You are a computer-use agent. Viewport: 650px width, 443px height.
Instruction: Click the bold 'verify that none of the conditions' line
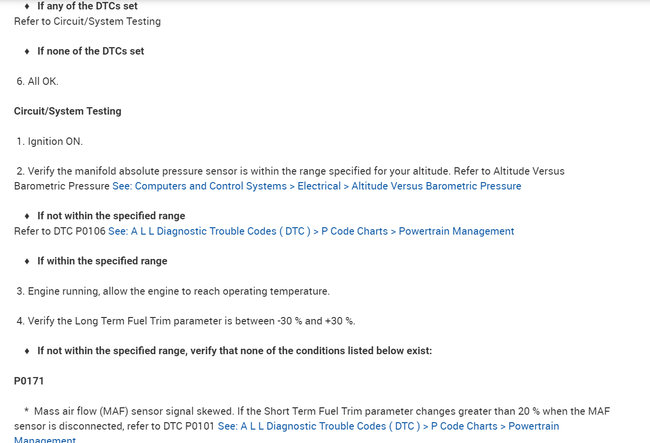click(234, 351)
